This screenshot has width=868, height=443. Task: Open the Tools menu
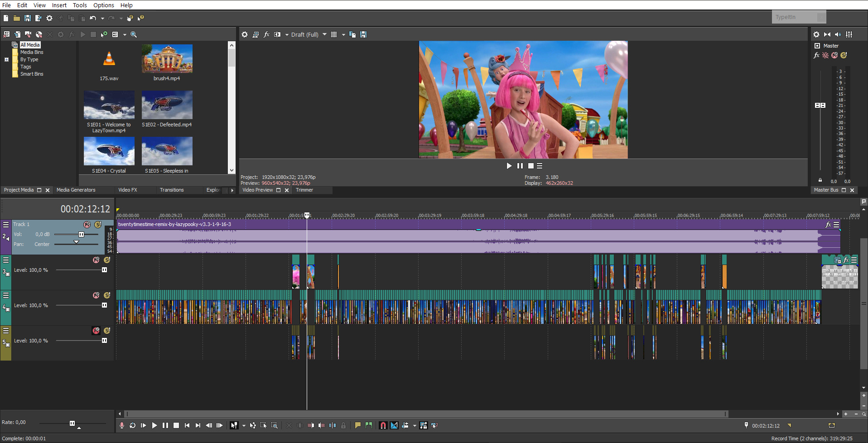[x=80, y=5]
